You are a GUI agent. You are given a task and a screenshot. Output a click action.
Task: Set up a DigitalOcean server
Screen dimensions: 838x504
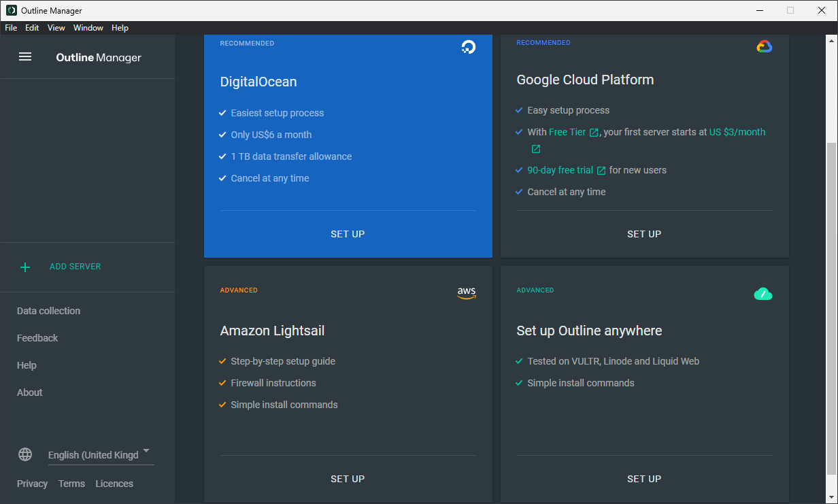pyautogui.click(x=348, y=233)
